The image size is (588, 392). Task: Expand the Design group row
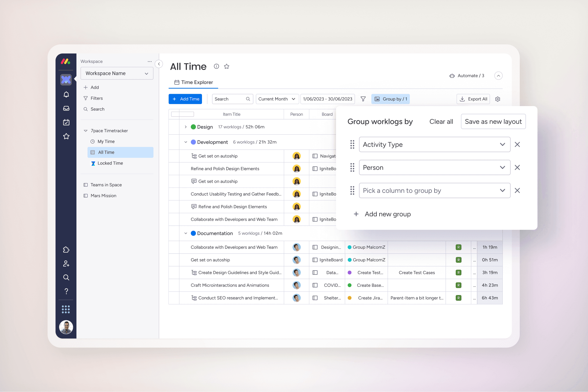click(186, 127)
